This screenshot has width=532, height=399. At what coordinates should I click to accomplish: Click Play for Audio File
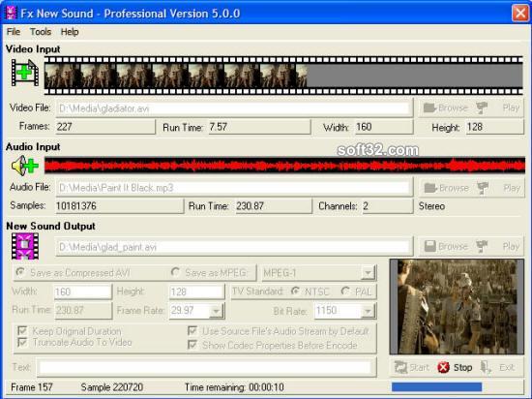tap(512, 188)
